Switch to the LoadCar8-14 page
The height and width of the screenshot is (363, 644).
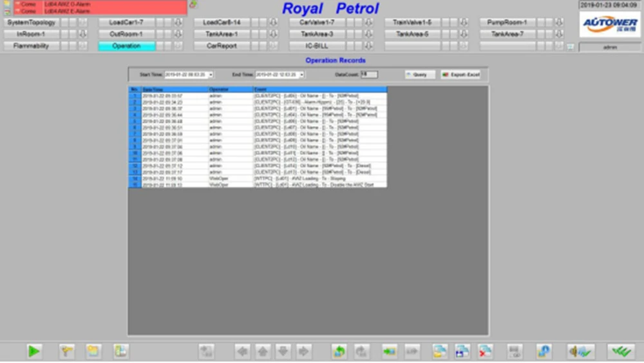point(222,22)
